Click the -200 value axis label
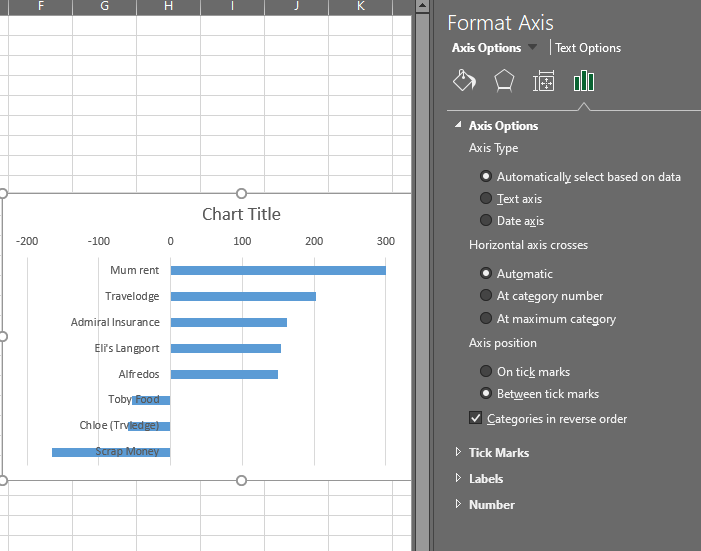Image resolution: width=701 pixels, height=551 pixels. pos(27,241)
